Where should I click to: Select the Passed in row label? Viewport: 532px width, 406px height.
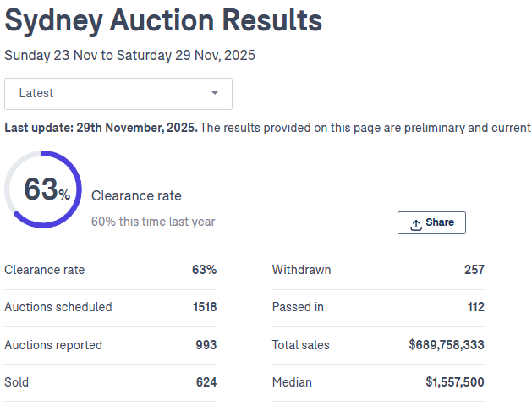pos(298,307)
